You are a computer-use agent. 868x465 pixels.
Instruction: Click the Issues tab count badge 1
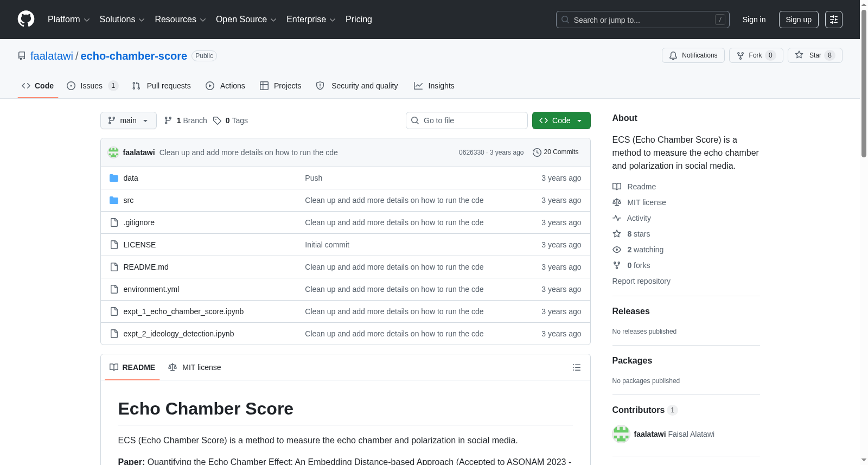click(x=113, y=86)
